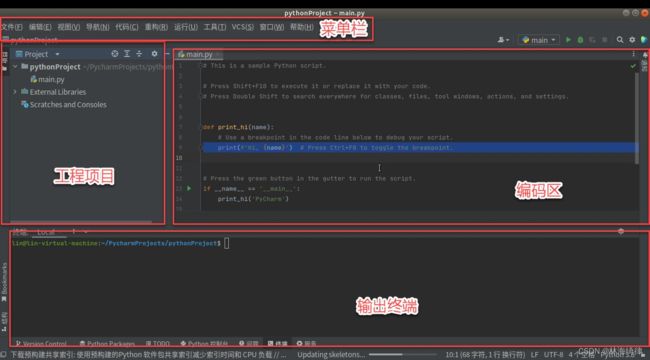
Task: Toggle tool window bars icon in status bar corner
Action: tap(3, 355)
